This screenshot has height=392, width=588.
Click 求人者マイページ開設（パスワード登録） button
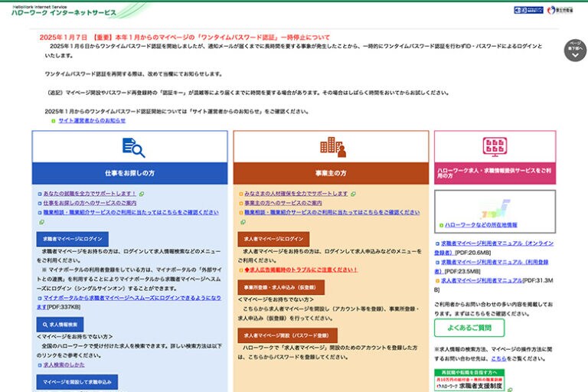tap(288, 335)
